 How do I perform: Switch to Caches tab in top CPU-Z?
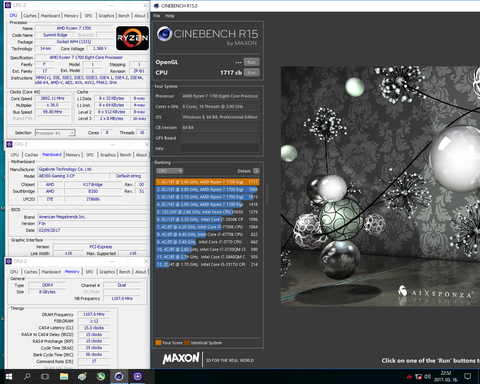30,16
